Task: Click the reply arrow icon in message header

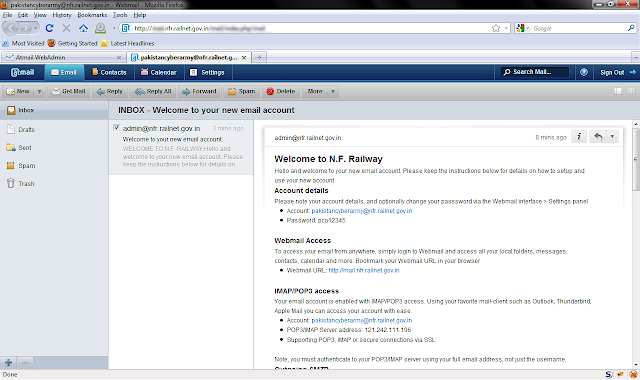Action: pos(598,137)
